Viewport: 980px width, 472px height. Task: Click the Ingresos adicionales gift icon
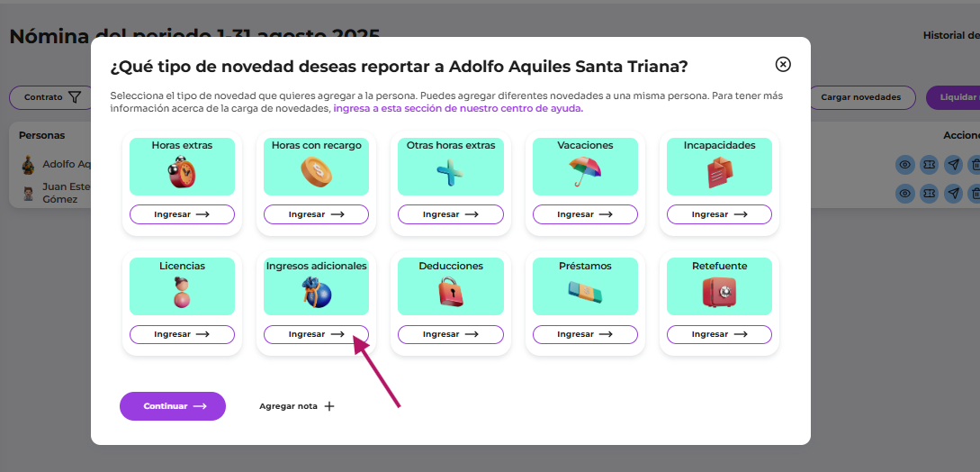(316, 293)
